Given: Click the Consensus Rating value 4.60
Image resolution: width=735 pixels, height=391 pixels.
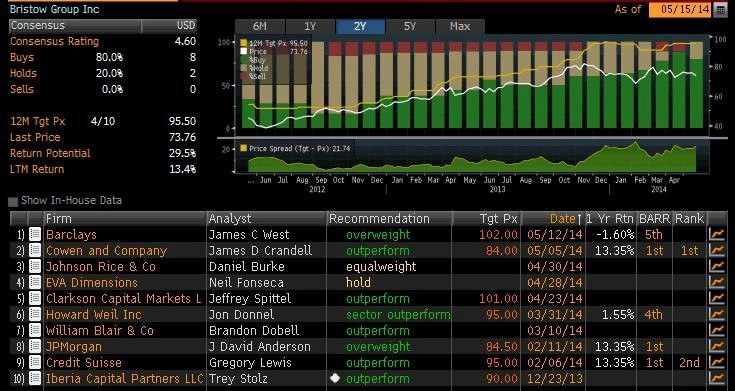Looking at the screenshot, I should (x=185, y=41).
